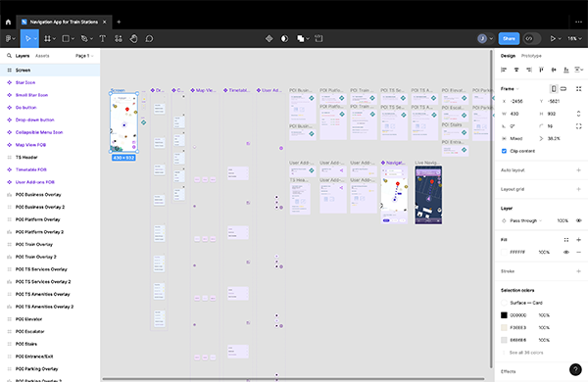Open the Pass through blend mode dropdown
Image resolution: width=588 pixels, height=382 pixels.
526,220
